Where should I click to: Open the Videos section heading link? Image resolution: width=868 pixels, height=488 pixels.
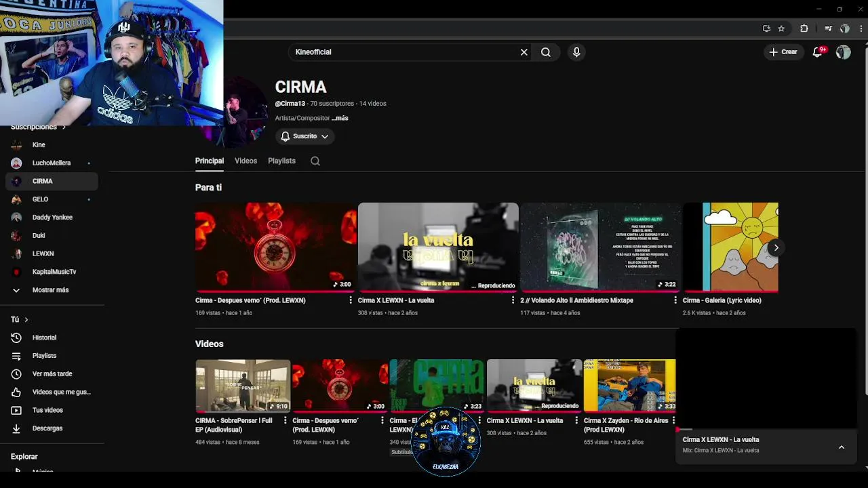[210, 344]
